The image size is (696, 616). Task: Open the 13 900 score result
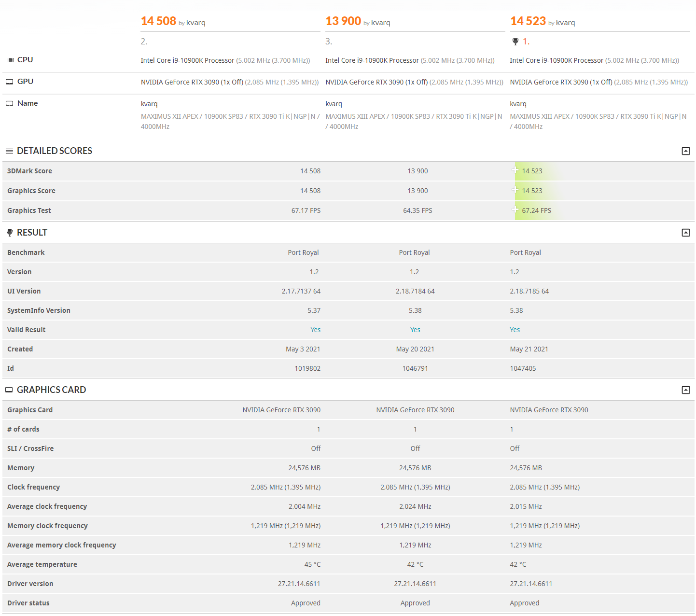click(343, 21)
